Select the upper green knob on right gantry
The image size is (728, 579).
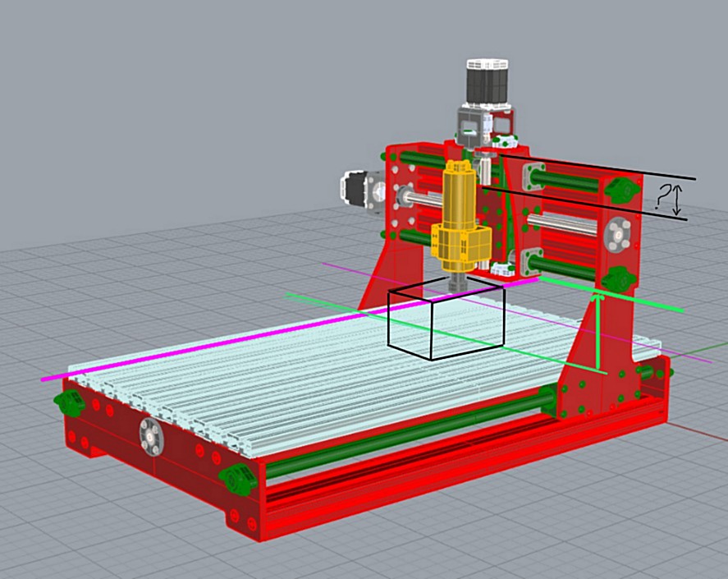[622, 190]
